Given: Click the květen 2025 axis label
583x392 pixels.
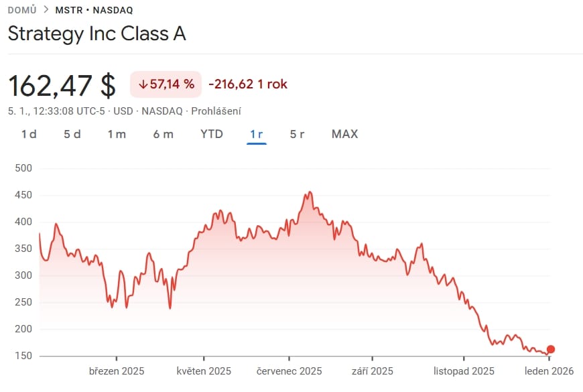Looking at the screenshot, I should pyautogui.click(x=204, y=371).
